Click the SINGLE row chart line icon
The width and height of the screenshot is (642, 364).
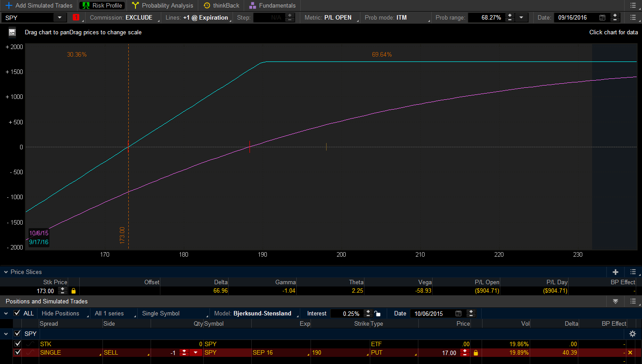click(30, 352)
